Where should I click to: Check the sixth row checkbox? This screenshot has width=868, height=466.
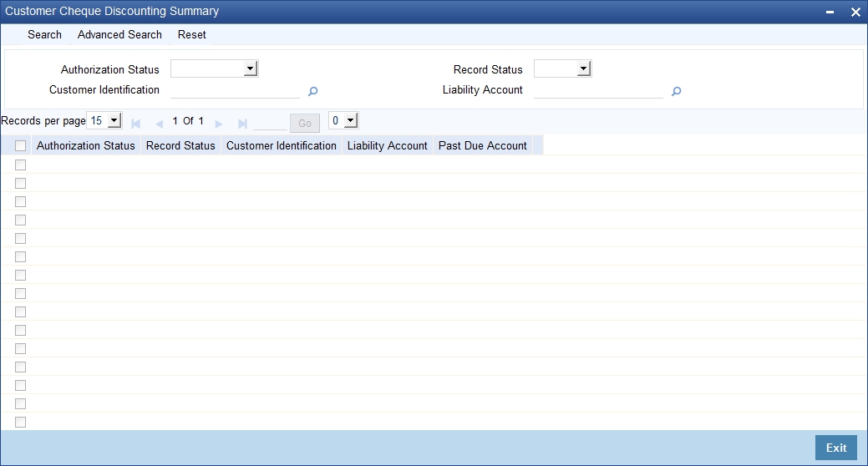click(21, 256)
